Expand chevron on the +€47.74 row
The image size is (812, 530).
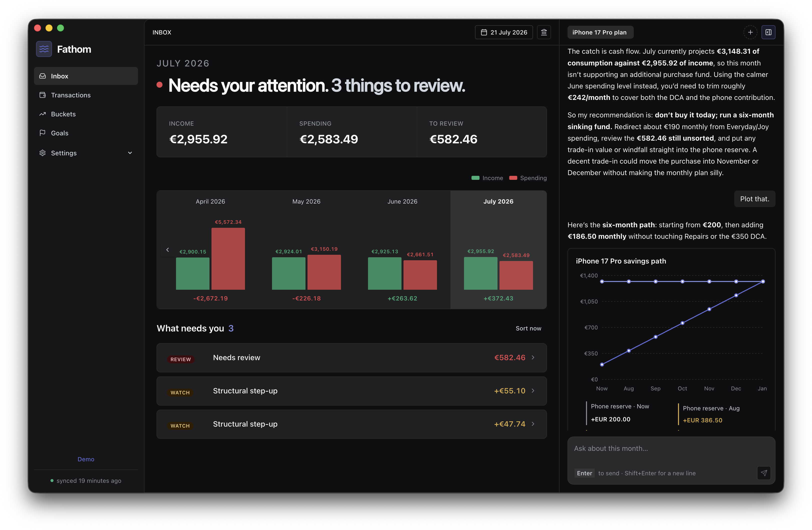(533, 424)
